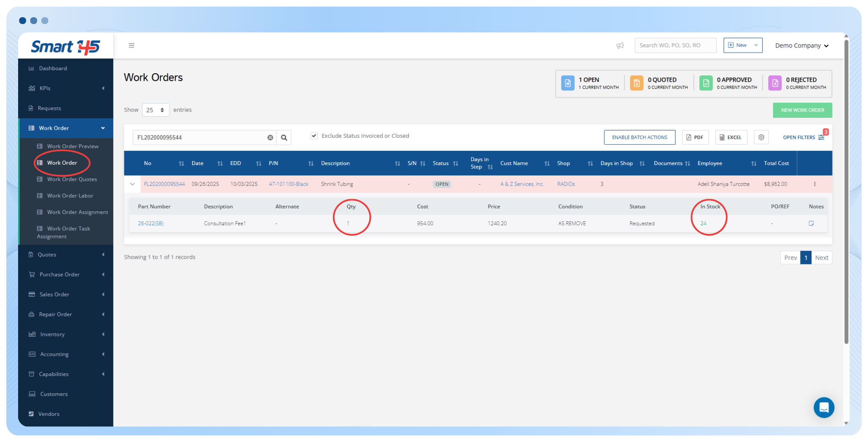The height and width of the screenshot is (442, 868).
Task: Open the note icon for part 26-022(SB)
Action: point(811,224)
